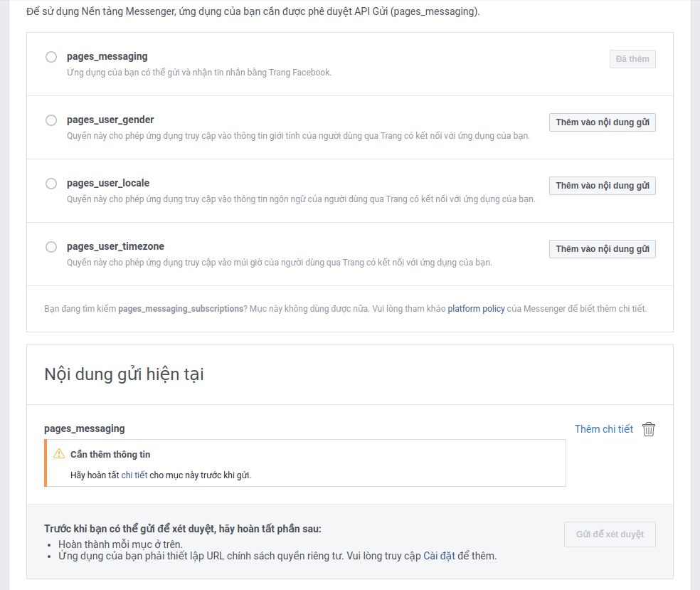This screenshot has height=590, width=700.
Task: Add pages_user_locale to submission content
Action: (x=602, y=186)
